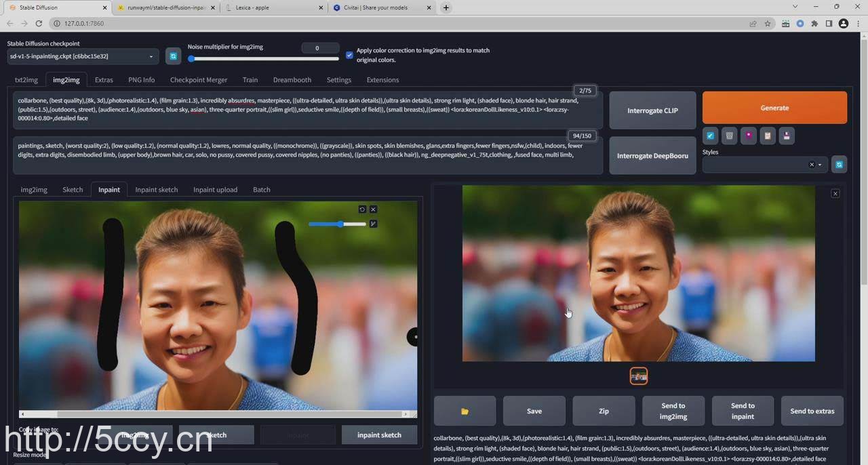Toggle the Apply color correction checkbox

pyautogui.click(x=349, y=55)
